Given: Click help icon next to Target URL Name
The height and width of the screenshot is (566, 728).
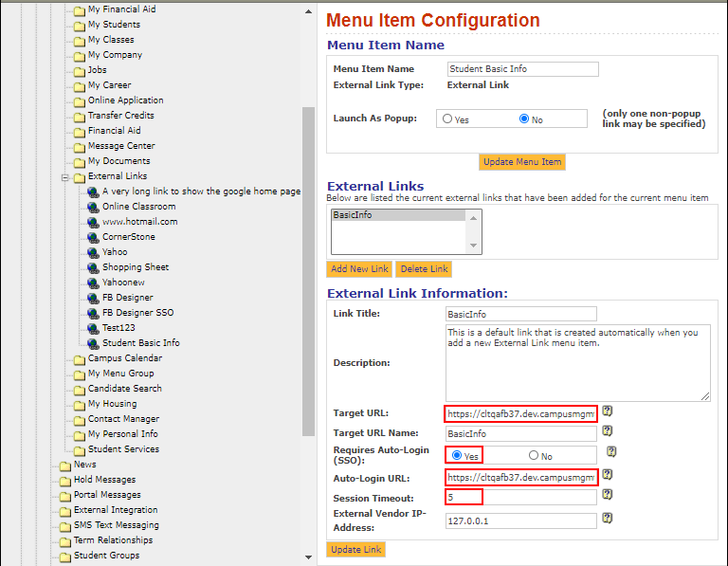Looking at the screenshot, I should coord(608,430).
